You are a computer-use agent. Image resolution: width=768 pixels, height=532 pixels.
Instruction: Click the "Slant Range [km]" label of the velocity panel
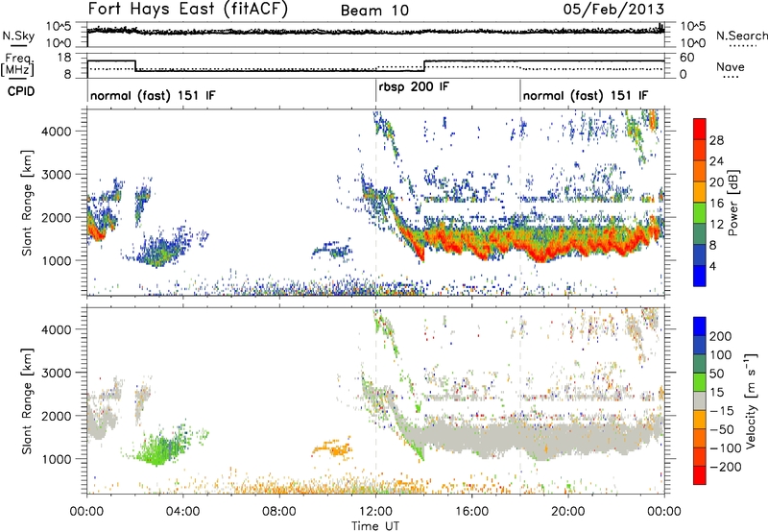[27, 400]
